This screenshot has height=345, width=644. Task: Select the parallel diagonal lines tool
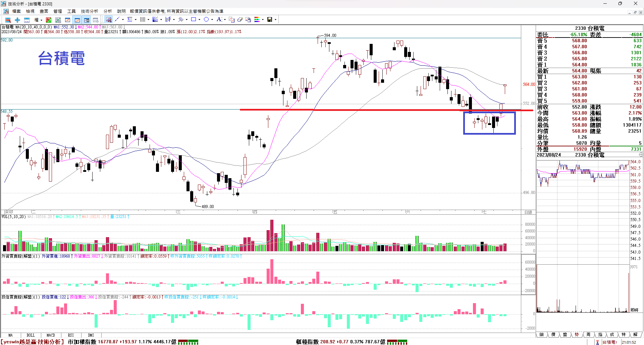coord(181,20)
